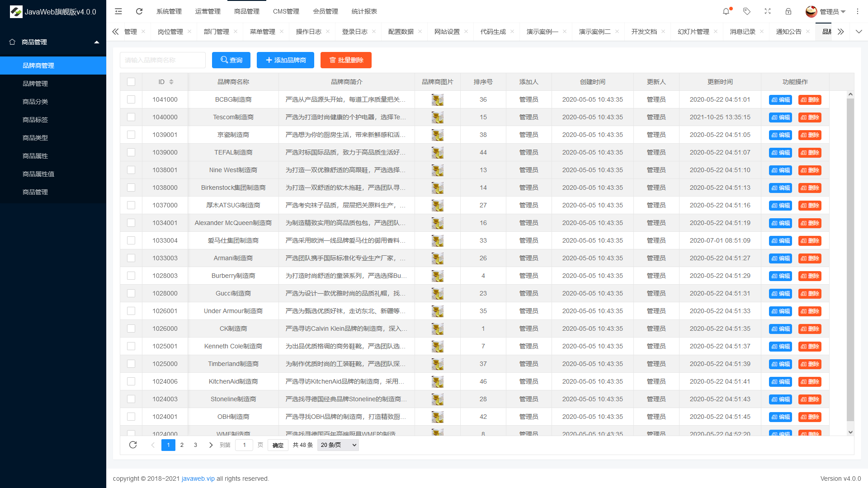868x488 pixels.
Task: Select checkbox for Nine West制造商
Action: (x=131, y=170)
